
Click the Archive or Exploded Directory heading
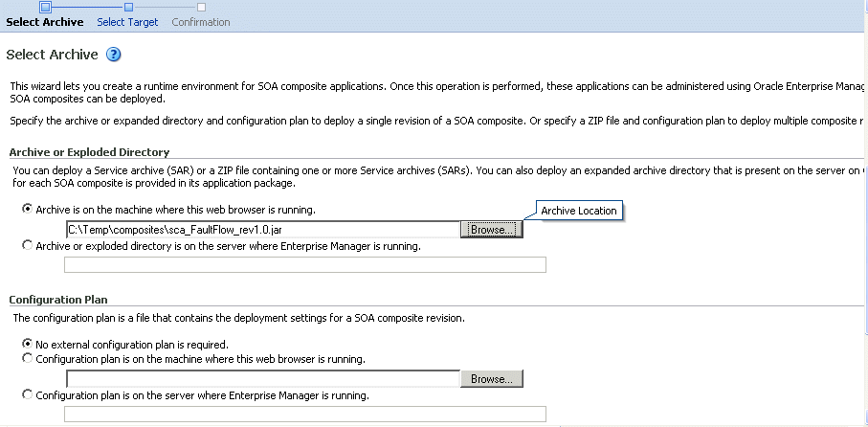coord(90,152)
